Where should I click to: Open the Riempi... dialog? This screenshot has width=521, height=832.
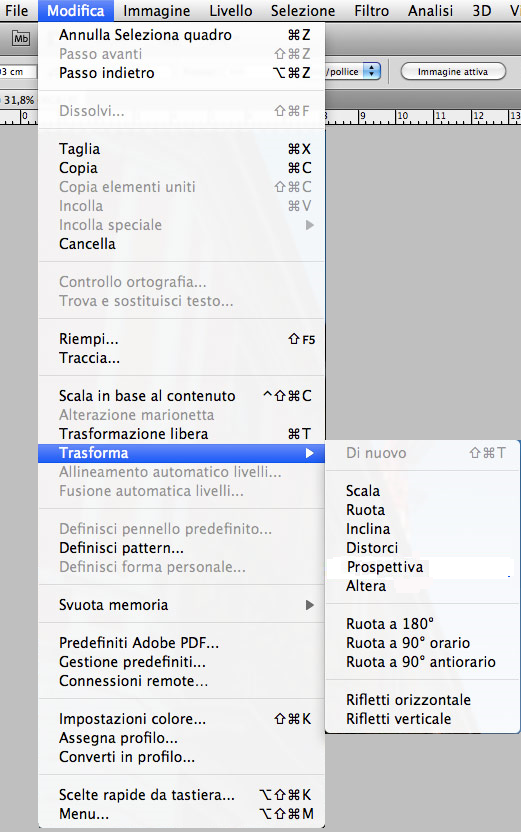click(x=181, y=339)
